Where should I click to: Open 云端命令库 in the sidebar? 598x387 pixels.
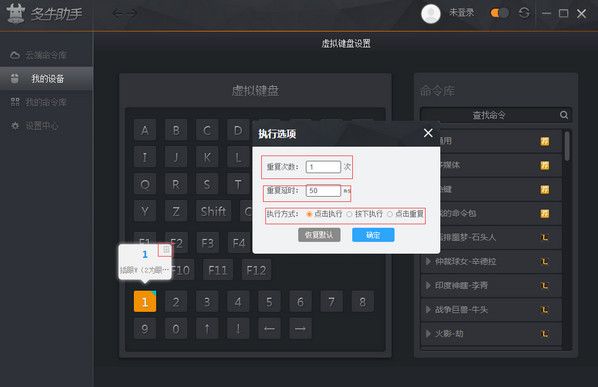(x=46, y=55)
